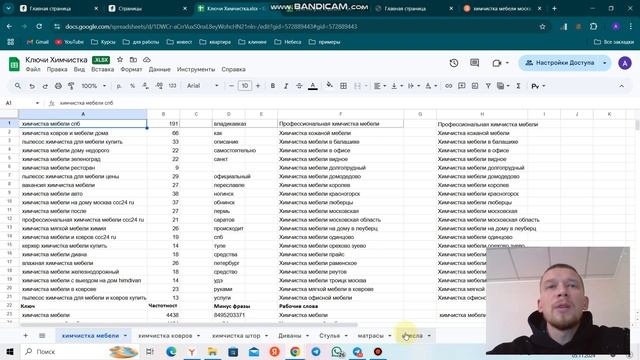
Task: Show all sheets list
Action: pyautogui.click(x=42, y=336)
